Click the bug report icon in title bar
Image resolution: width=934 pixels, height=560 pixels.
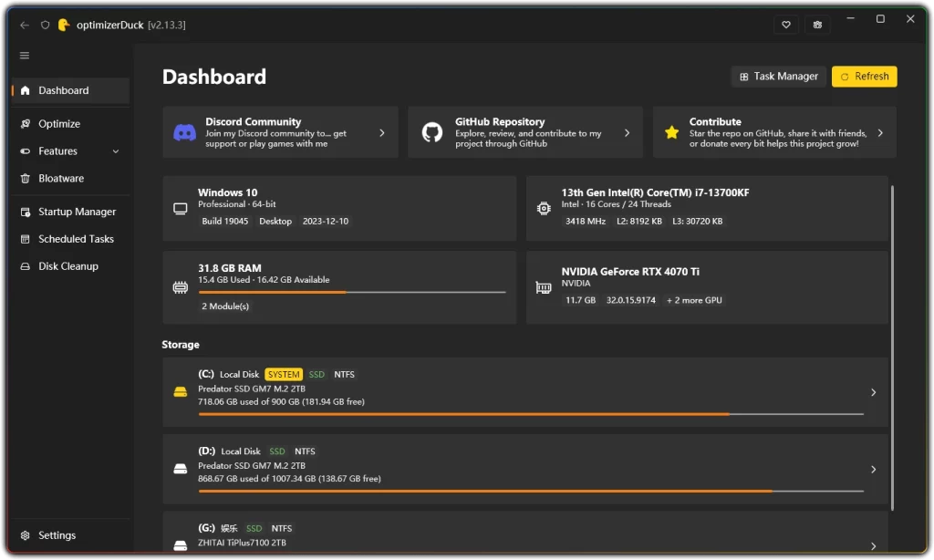point(817,25)
